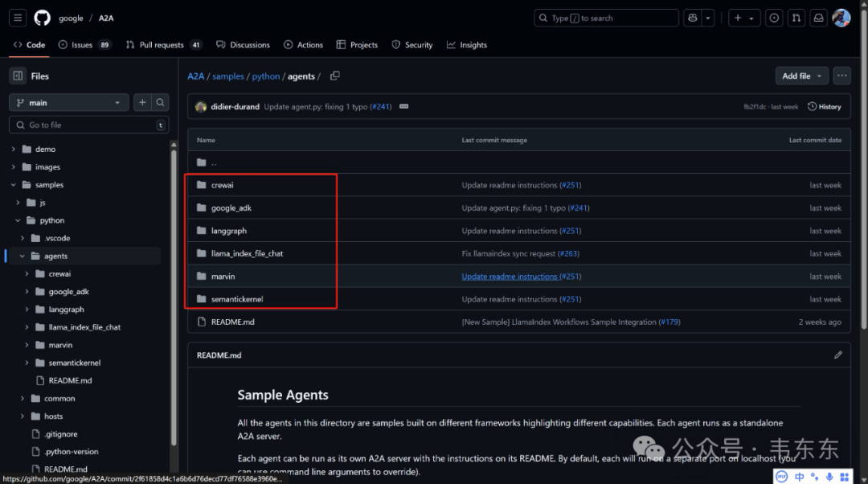Edit README with pencil icon
The width and height of the screenshot is (868, 484).
tap(838, 355)
